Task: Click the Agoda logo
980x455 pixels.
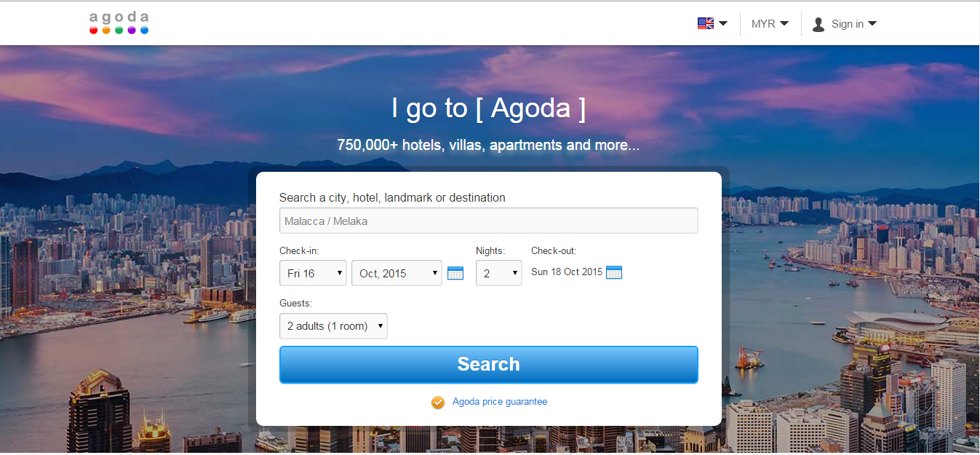Action: [119, 23]
